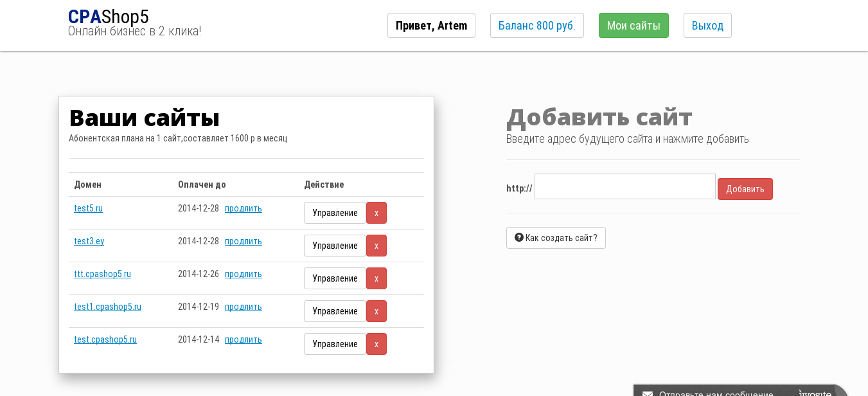The image size is (868, 396).
Task: Remove ttt.cpashop5.ru using the x button
Action: [x=376, y=278]
